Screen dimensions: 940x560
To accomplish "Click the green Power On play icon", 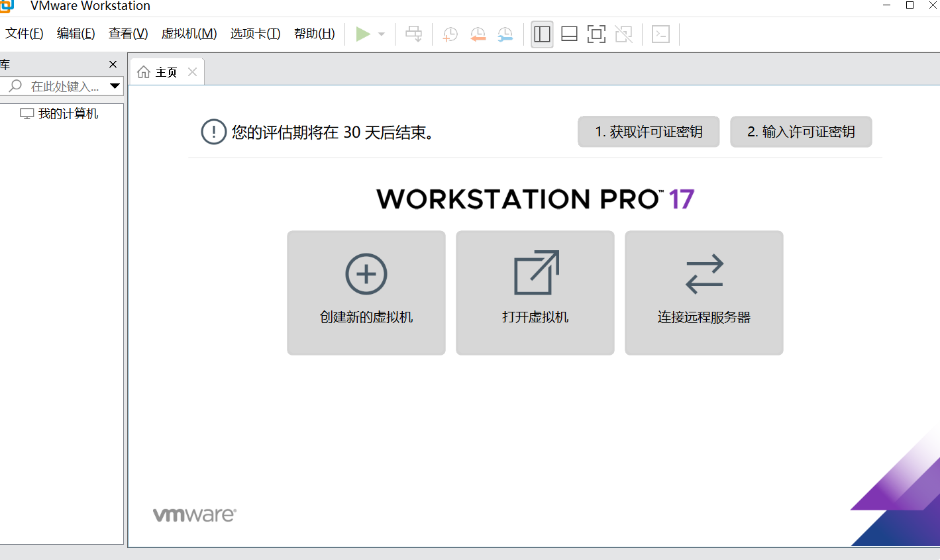I will [x=363, y=34].
